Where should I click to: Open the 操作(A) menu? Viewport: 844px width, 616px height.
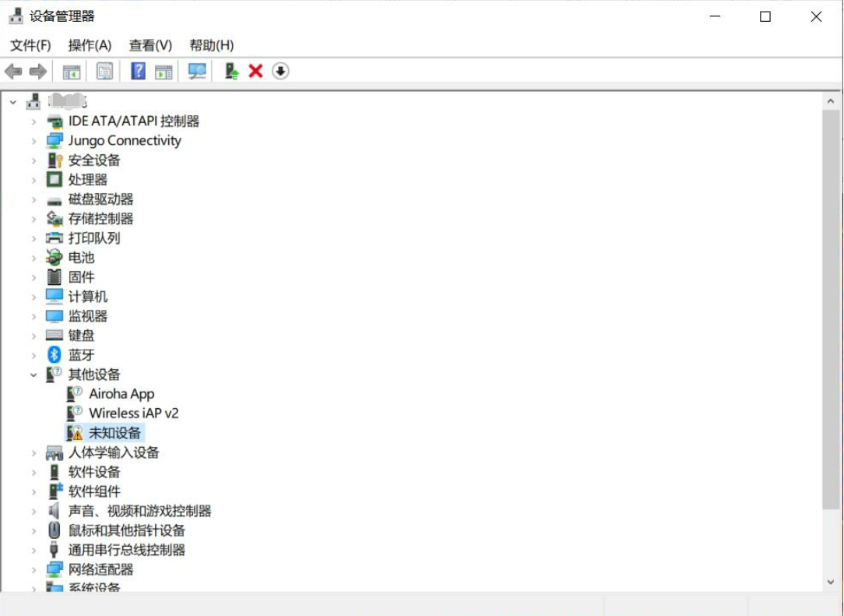click(90, 45)
